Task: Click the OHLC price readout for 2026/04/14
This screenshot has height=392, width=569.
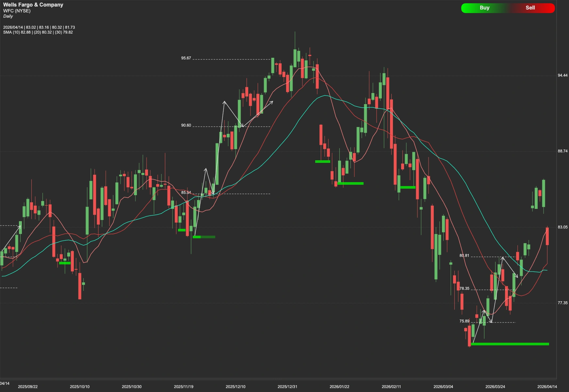Action: pyautogui.click(x=39, y=27)
